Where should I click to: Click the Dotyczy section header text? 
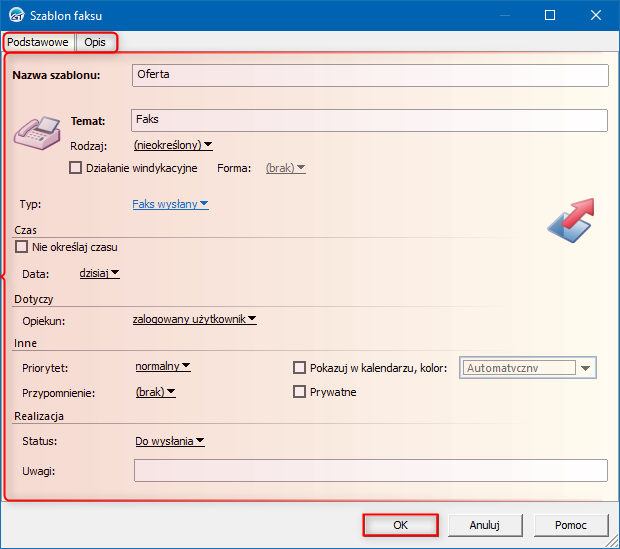(x=34, y=299)
